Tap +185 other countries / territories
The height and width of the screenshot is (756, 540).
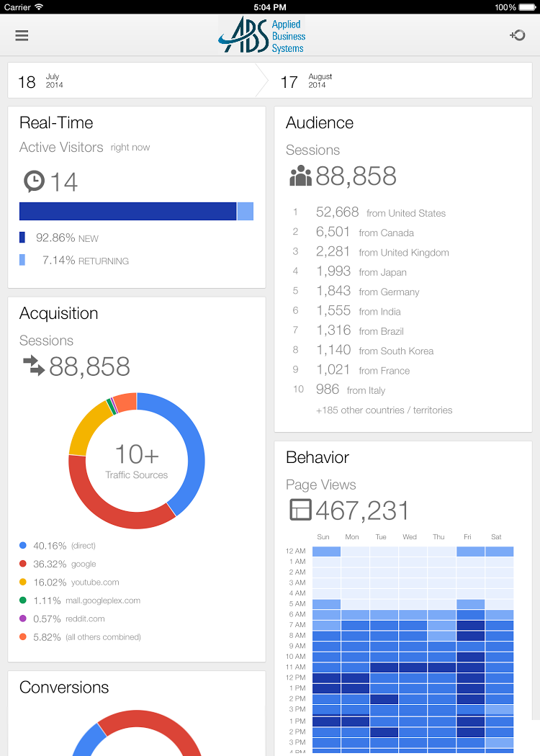384,410
